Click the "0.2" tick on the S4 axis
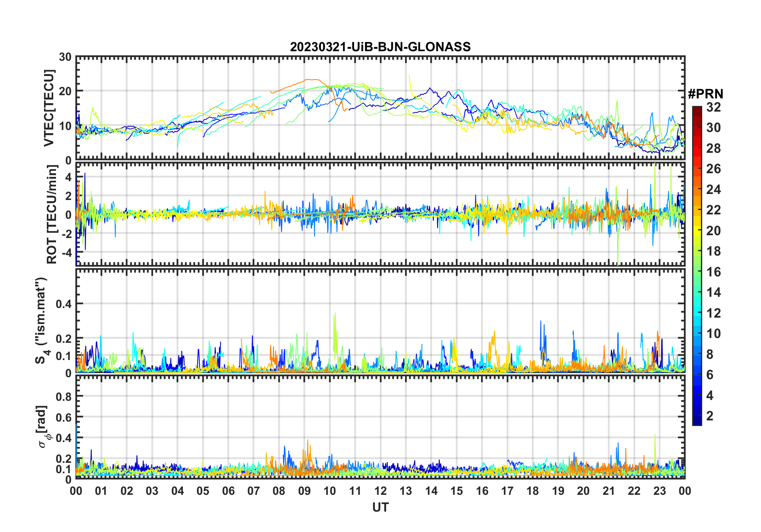The width and height of the screenshot is (761, 532). (x=64, y=338)
